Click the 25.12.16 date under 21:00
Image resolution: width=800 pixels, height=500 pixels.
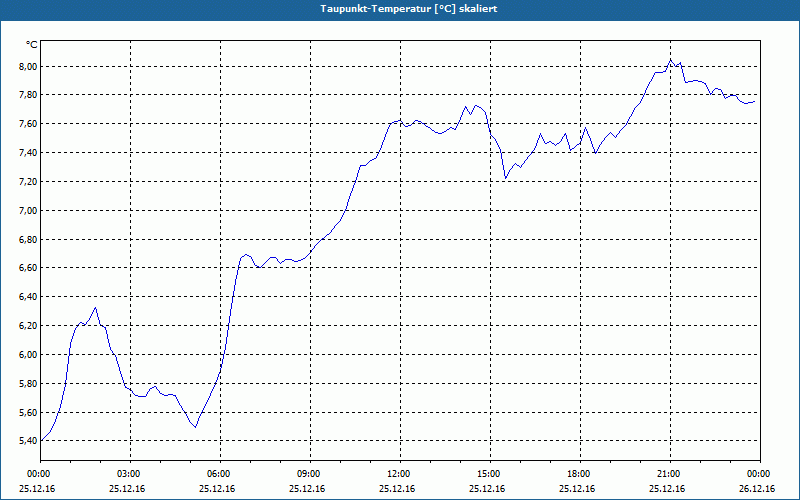[667, 489]
